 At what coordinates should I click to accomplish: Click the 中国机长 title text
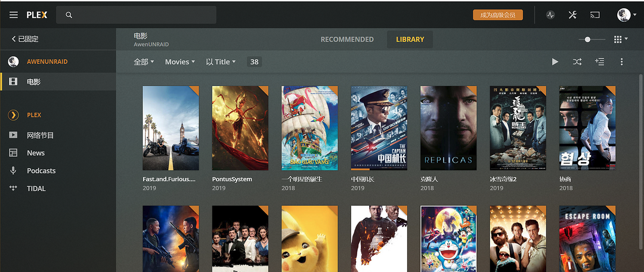pos(363,180)
